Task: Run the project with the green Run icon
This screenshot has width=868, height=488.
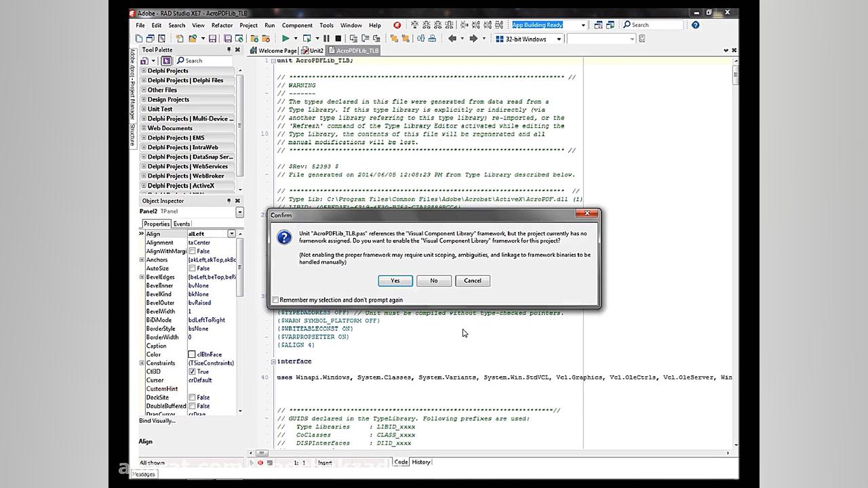Action: [285, 39]
